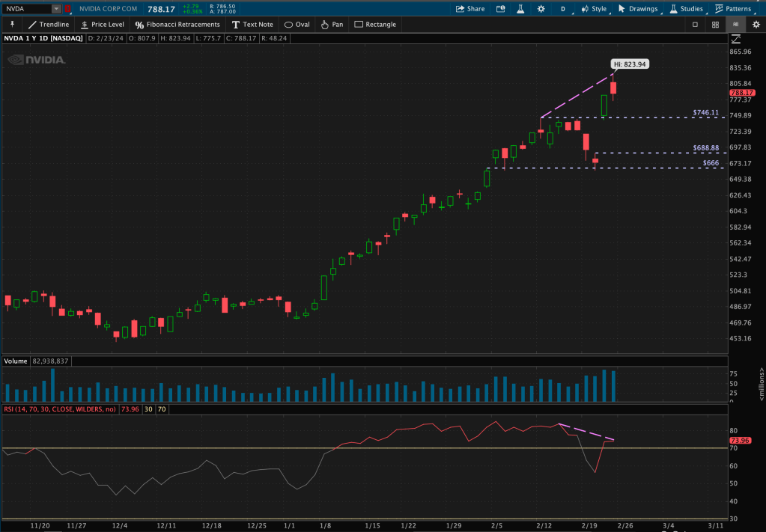
Task: Select the Rectangle drawing tool
Action: (375, 24)
